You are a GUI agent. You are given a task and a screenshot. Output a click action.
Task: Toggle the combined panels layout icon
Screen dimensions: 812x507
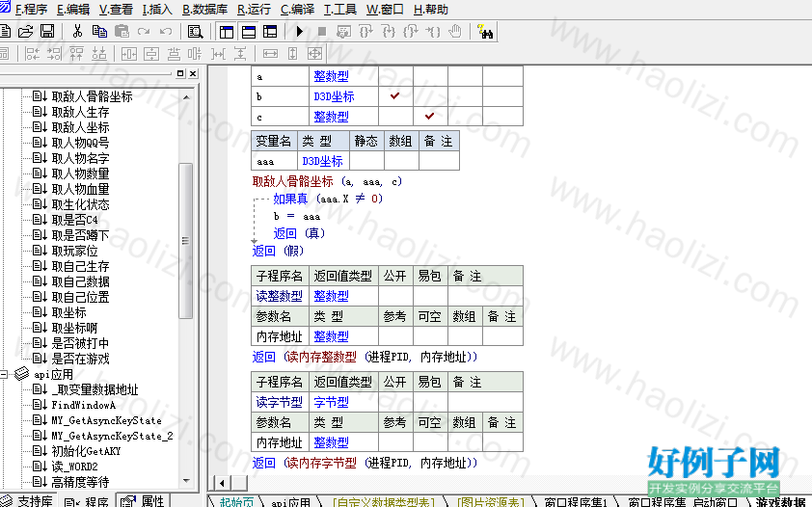[270, 32]
